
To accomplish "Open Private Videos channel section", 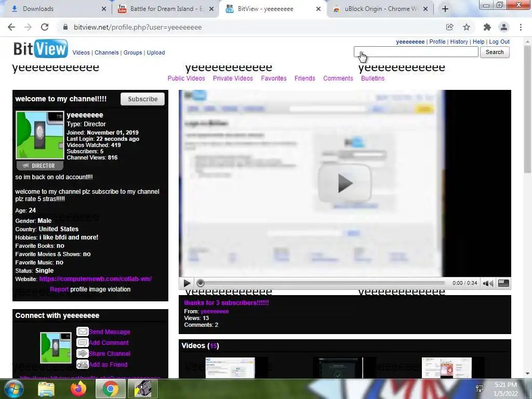I will click(233, 78).
